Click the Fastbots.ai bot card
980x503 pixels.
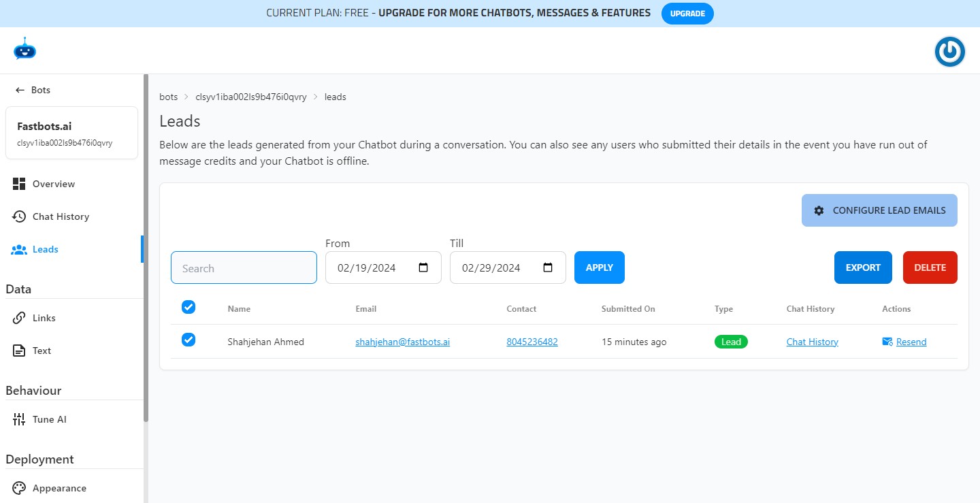coord(71,133)
